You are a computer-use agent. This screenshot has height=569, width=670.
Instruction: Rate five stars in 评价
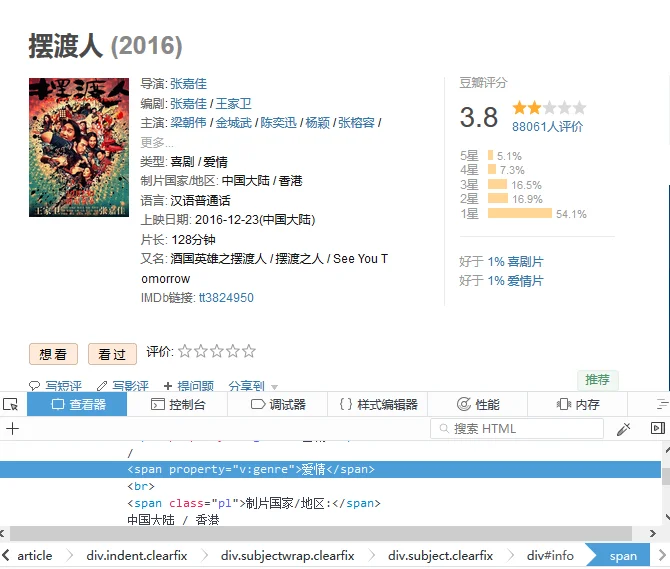(249, 351)
